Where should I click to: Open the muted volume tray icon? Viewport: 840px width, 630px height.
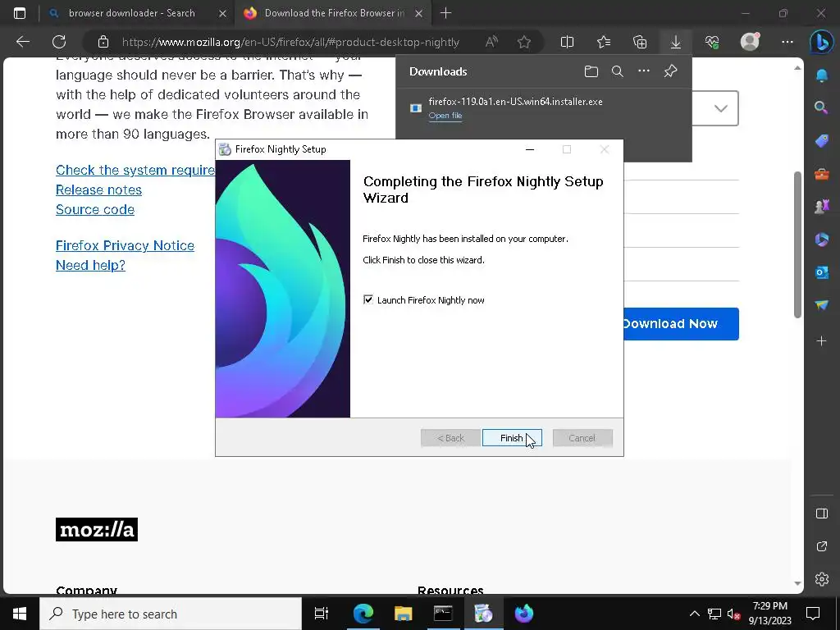tap(733, 614)
